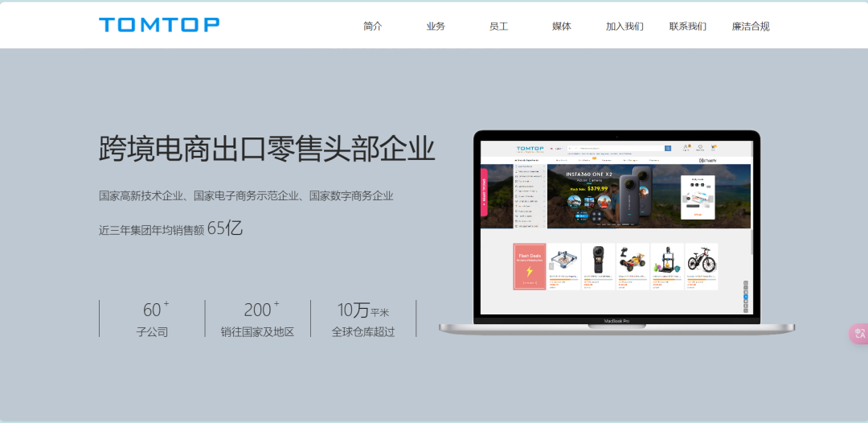Screen dimensions: 868x423
Task: Select 加入我们 in the top navigation
Action: pyautogui.click(x=624, y=26)
